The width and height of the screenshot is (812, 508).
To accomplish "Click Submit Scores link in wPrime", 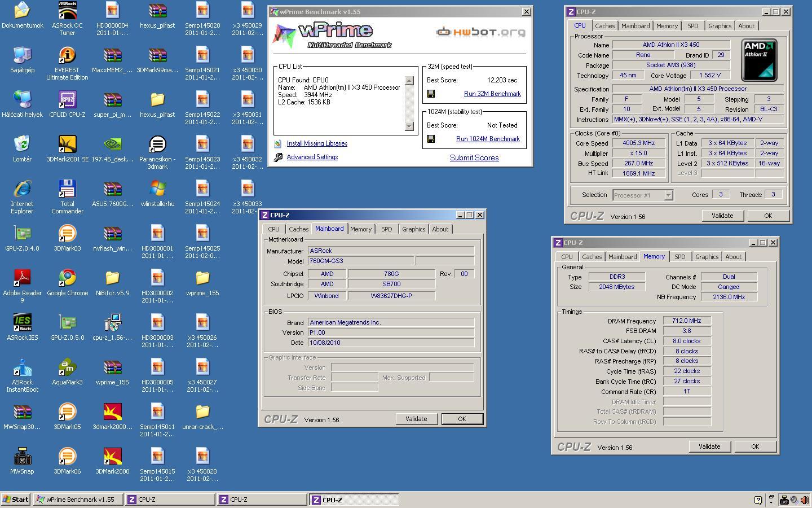I will [474, 158].
